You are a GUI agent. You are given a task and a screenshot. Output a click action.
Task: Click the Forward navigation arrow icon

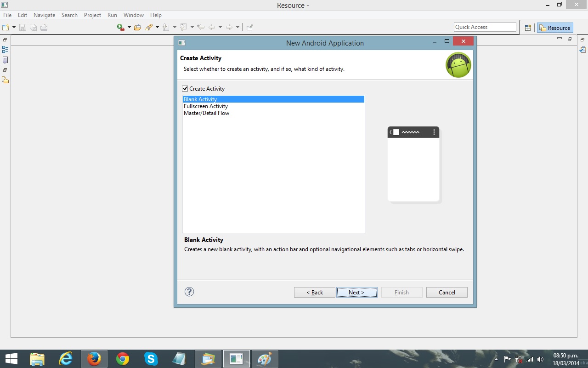229,27
